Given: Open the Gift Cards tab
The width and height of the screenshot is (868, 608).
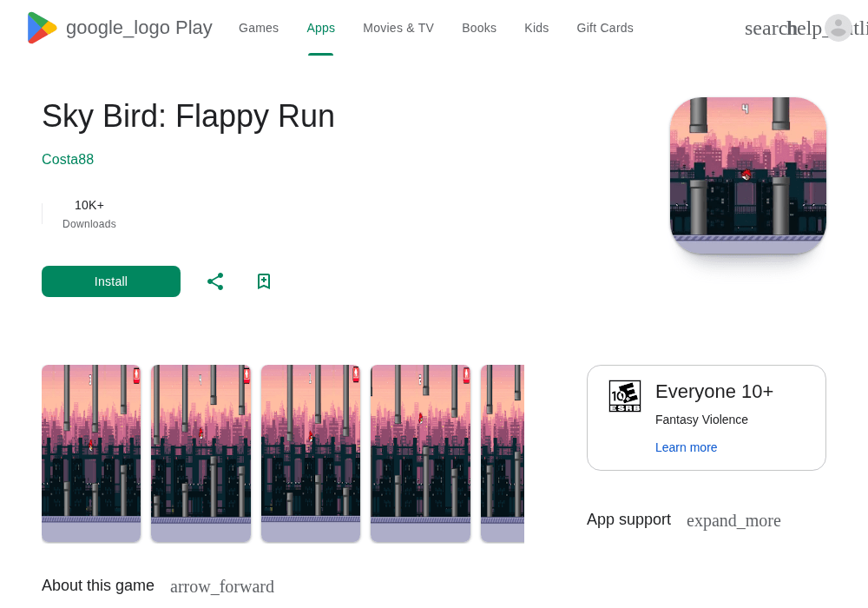Looking at the screenshot, I should click(x=605, y=28).
